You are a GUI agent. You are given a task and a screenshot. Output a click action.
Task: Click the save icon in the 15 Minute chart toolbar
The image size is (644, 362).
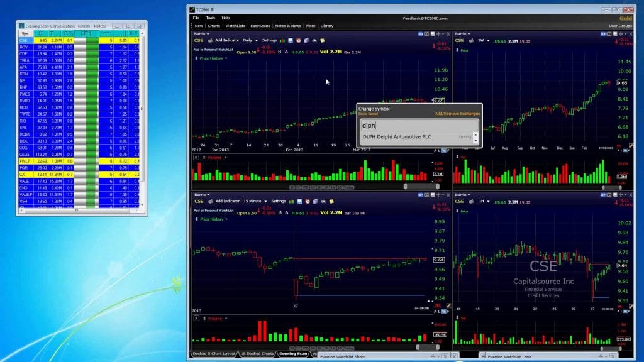tap(299, 202)
